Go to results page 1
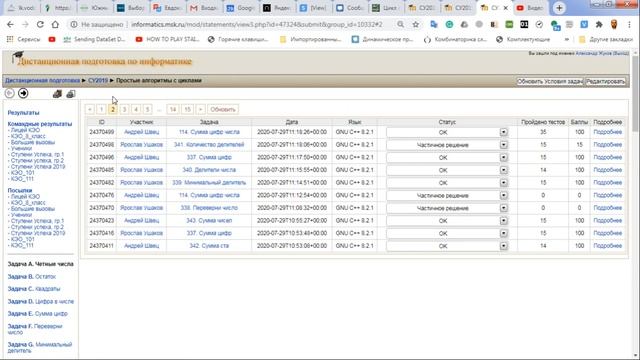The height and width of the screenshot is (360, 640). click(101, 109)
